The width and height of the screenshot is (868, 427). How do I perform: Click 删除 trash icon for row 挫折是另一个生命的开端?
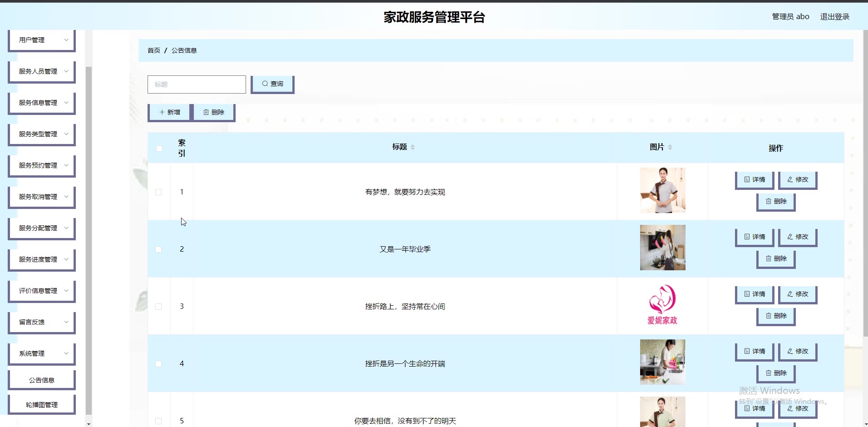coord(769,373)
